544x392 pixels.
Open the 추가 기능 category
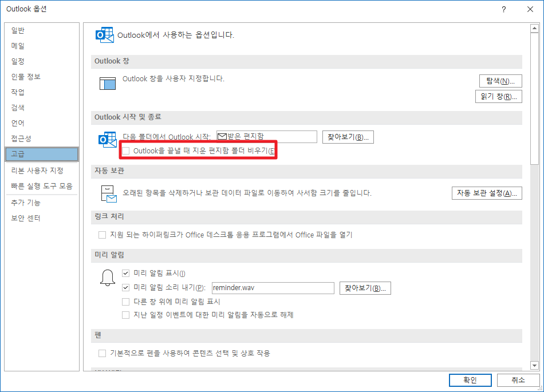(x=42, y=203)
